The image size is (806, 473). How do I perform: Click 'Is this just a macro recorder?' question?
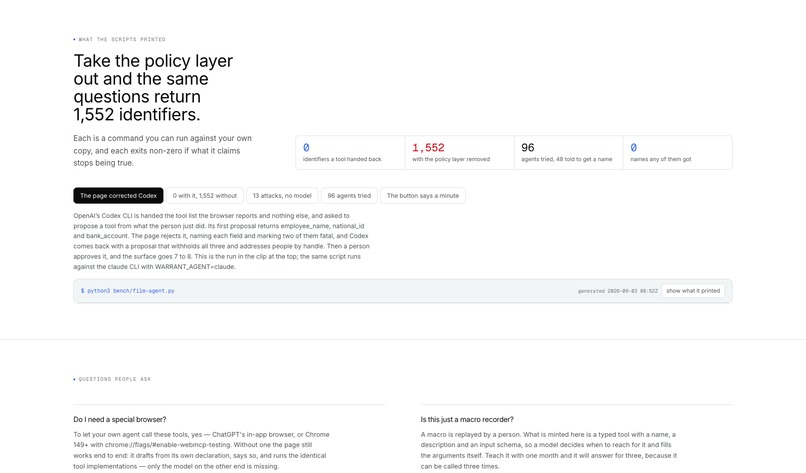pyautogui.click(x=467, y=420)
